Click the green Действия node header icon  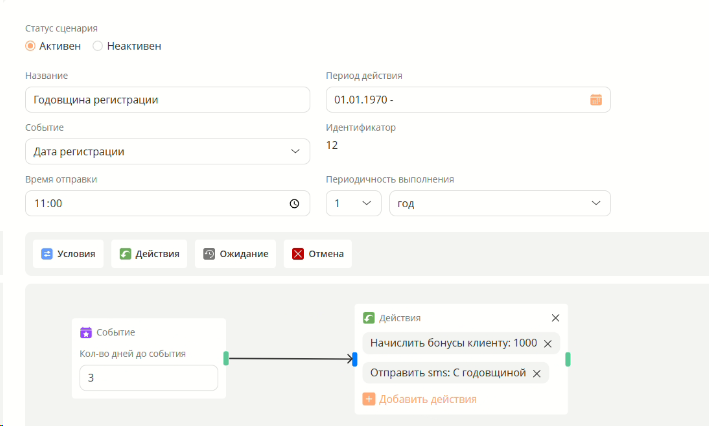[x=369, y=318]
